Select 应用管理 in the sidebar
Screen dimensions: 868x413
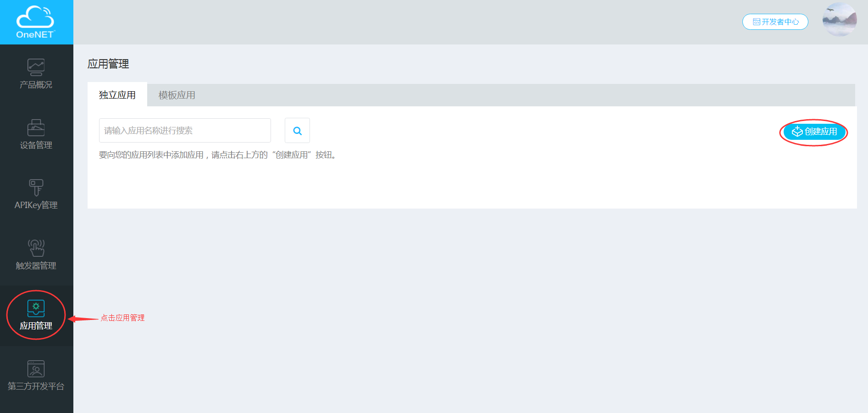point(36,315)
